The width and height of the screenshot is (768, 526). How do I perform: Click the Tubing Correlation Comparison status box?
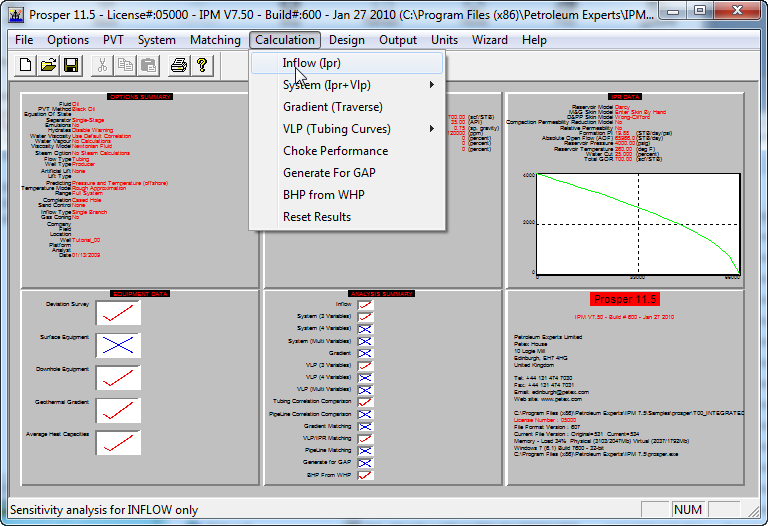point(365,402)
